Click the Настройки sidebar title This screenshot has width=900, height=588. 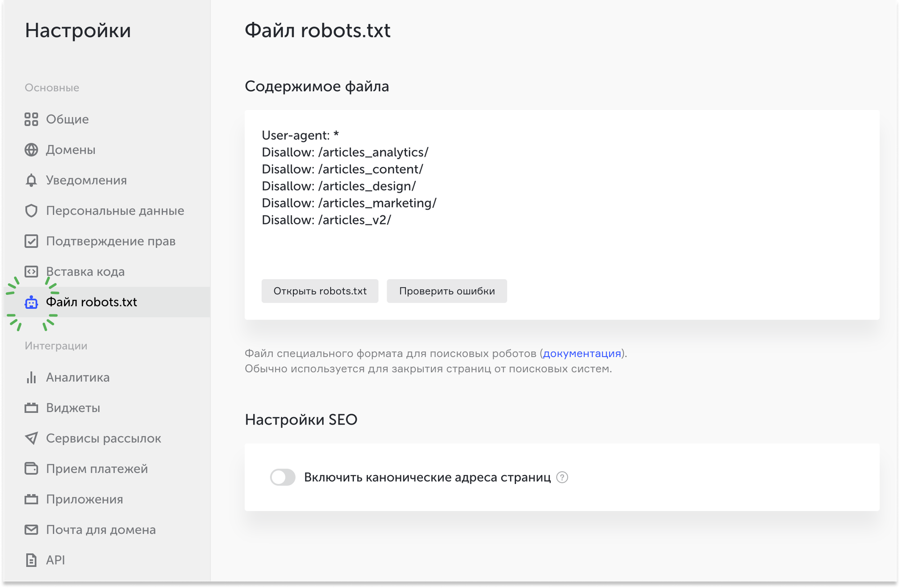78,30
